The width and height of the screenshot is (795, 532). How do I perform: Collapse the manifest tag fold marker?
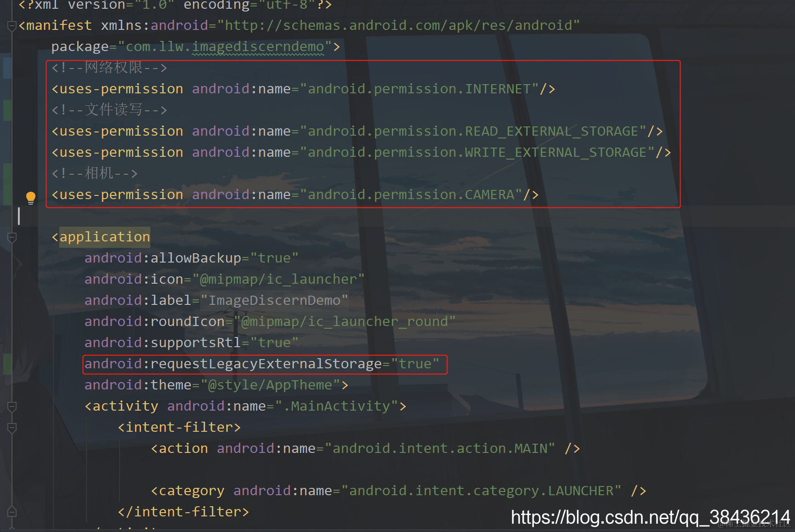pos(12,26)
